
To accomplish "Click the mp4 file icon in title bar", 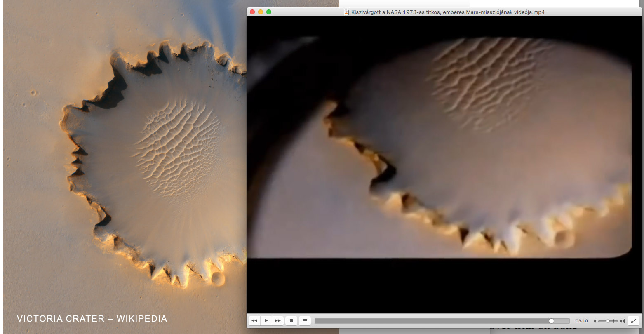I will 346,12.
